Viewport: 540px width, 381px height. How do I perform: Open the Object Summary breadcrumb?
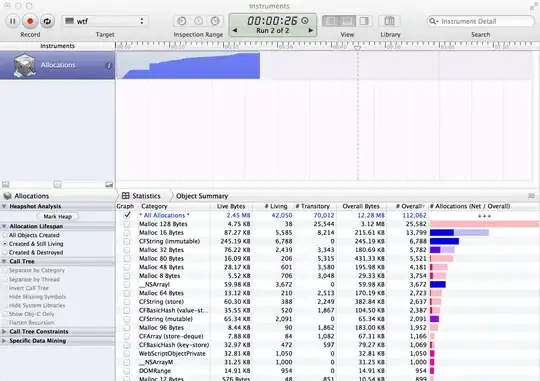pos(202,196)
